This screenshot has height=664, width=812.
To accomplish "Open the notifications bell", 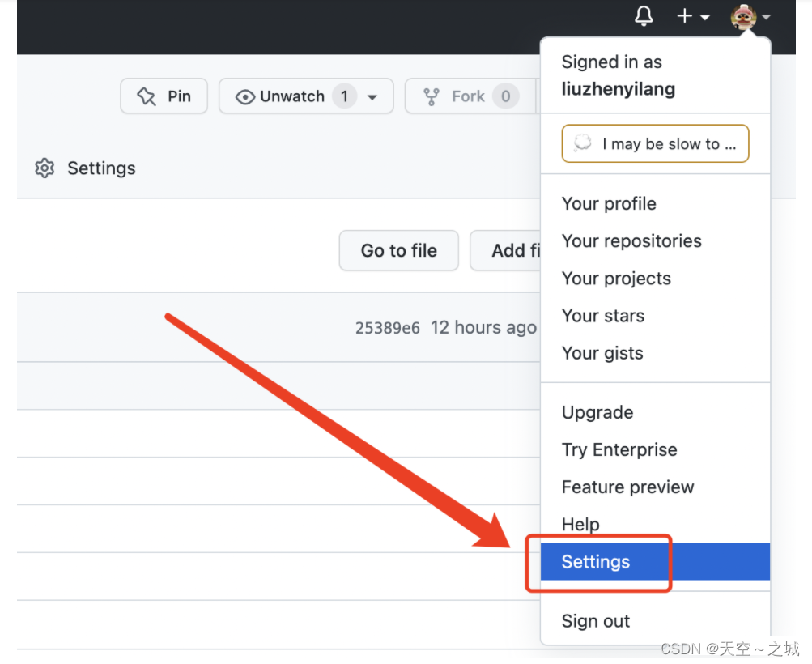I will tap(644, 16).
